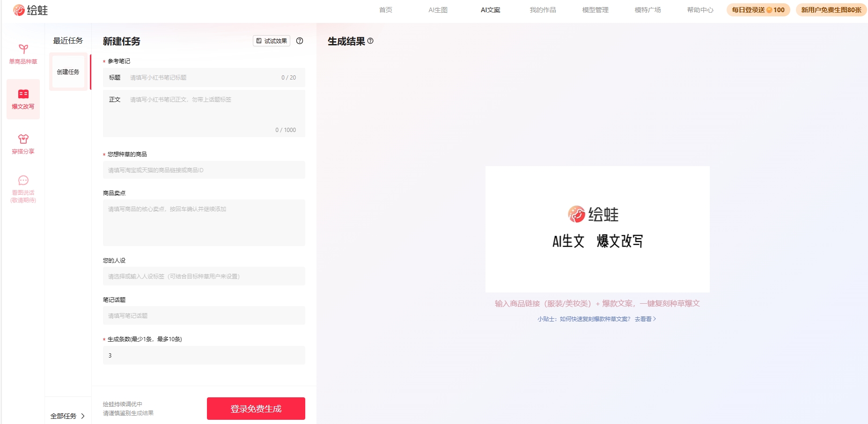
Task: Click the 最近任务 heading
Action: coord(68,41)
